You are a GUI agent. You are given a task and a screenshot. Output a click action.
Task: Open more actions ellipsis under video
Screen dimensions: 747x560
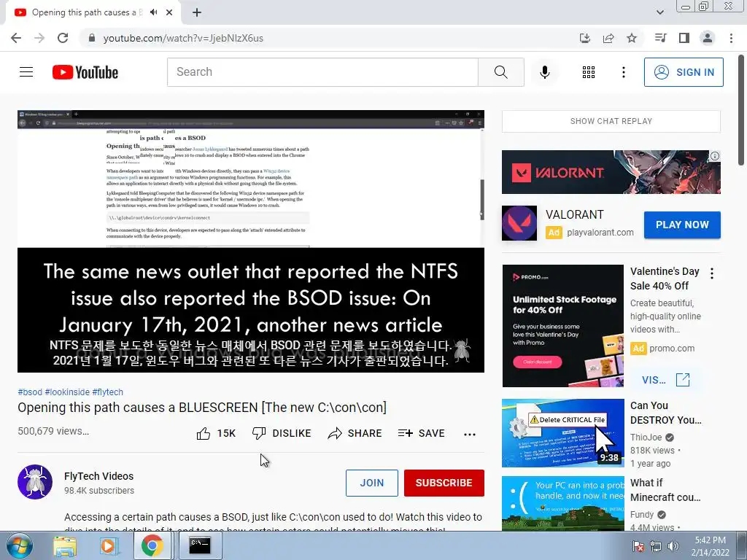[470, 434]
